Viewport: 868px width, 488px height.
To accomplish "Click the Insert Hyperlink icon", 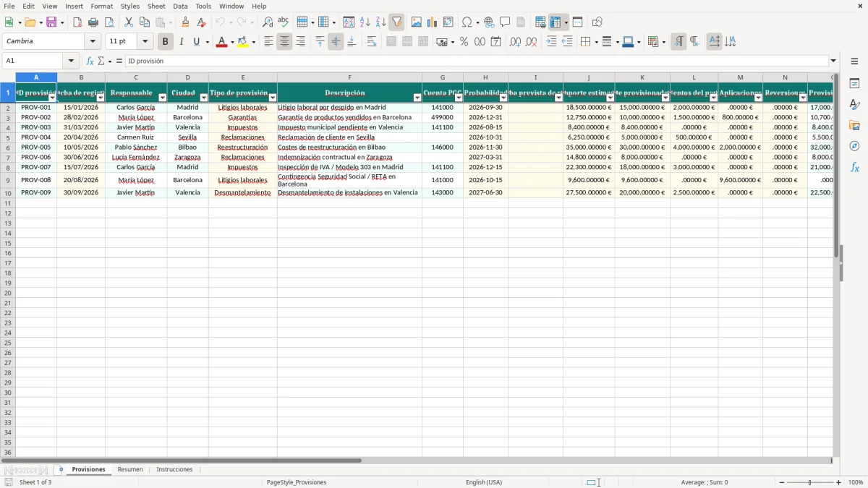I will pos(489,22).
